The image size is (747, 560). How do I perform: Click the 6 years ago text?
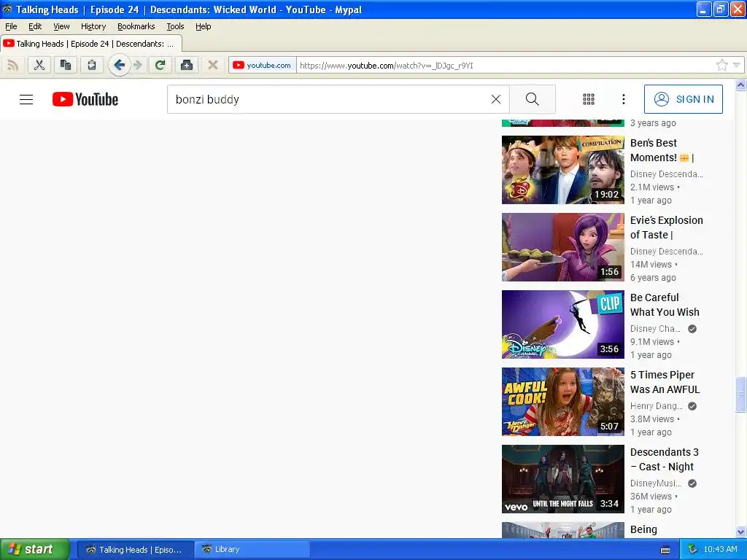click(653, 278)
